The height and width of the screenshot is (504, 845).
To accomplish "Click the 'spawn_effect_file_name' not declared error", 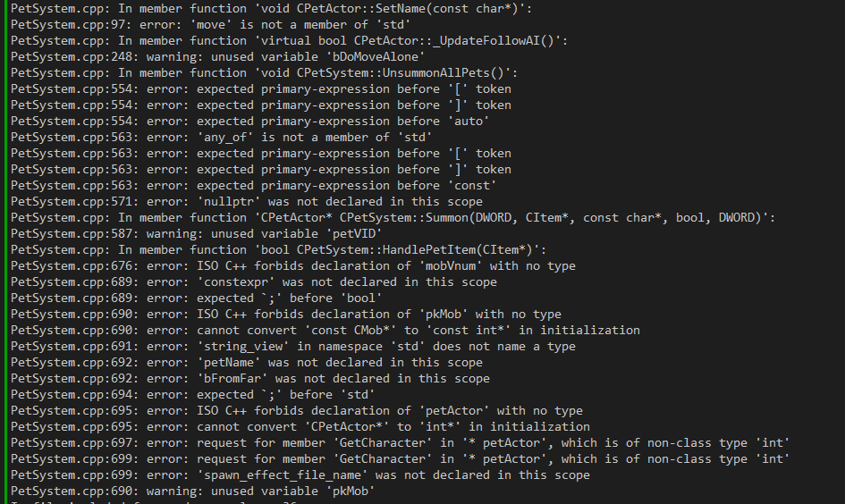I will (x=300, y=475).
